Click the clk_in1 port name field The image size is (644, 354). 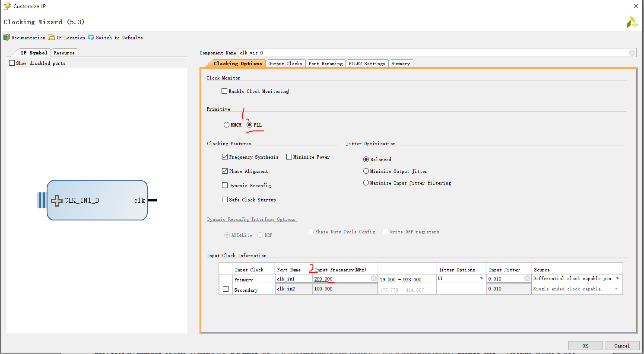294,279
